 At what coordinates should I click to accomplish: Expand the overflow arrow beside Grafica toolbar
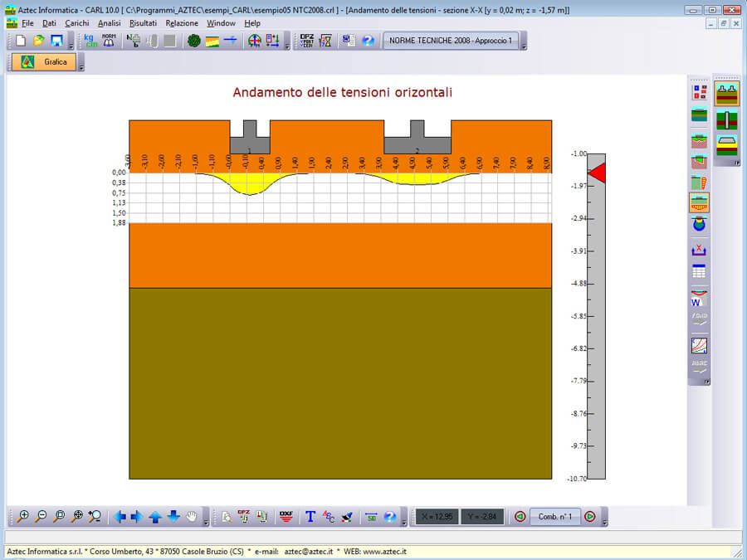pos(81,66)
